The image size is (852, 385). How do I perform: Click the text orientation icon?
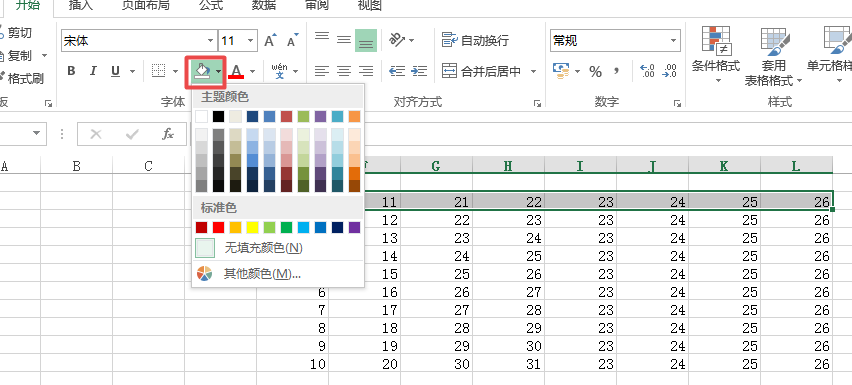pyautogui.click(x=398, y=40)
